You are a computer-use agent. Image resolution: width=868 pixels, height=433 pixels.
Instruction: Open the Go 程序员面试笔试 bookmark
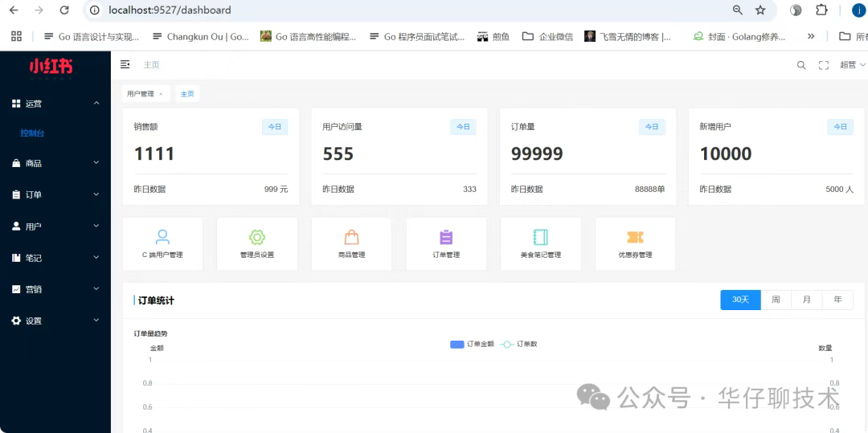click(x=417, y=36)
